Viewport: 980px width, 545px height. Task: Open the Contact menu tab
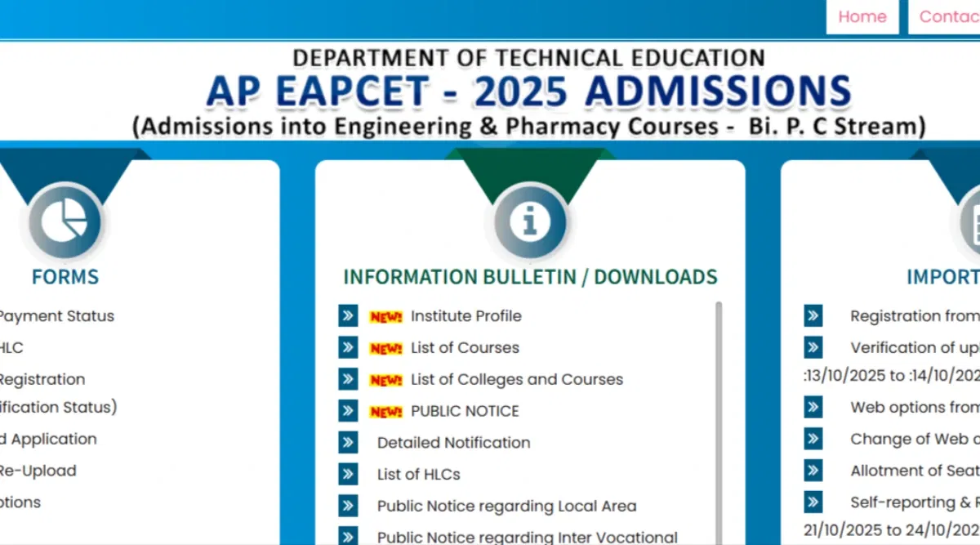[x=947, y=17]
